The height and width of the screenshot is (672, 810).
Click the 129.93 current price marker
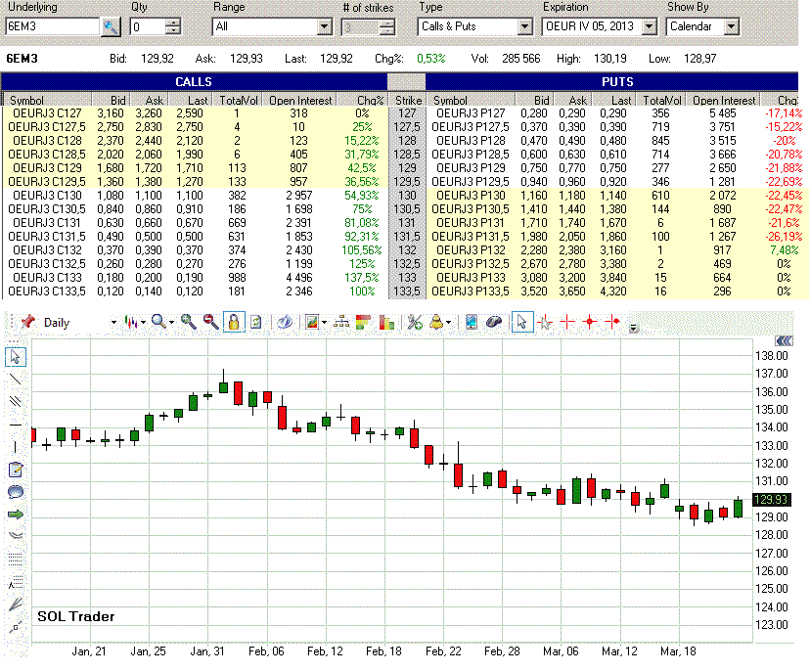(771, 500)
